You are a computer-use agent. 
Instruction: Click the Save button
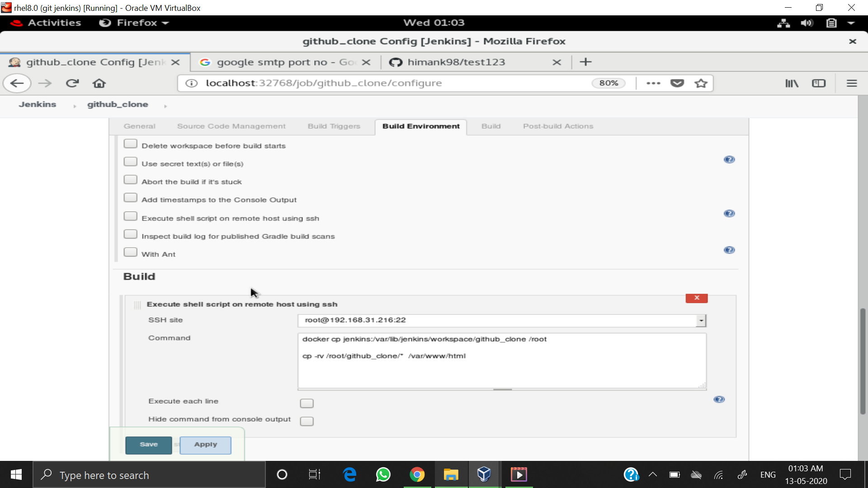148,445
